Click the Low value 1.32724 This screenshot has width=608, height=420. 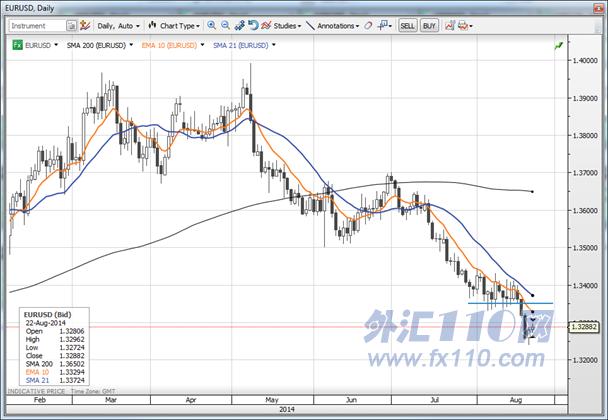(72, 347)
